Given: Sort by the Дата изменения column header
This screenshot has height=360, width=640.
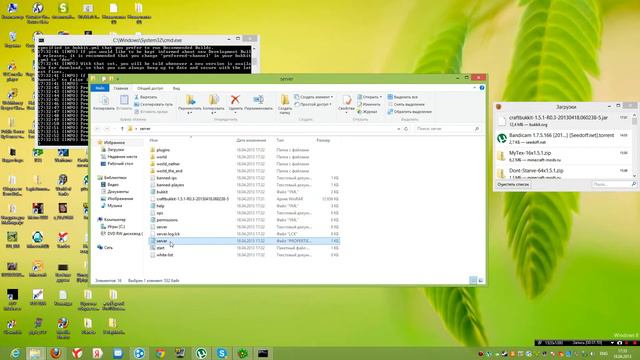Looking at the screenshot, I should point(251,140).
